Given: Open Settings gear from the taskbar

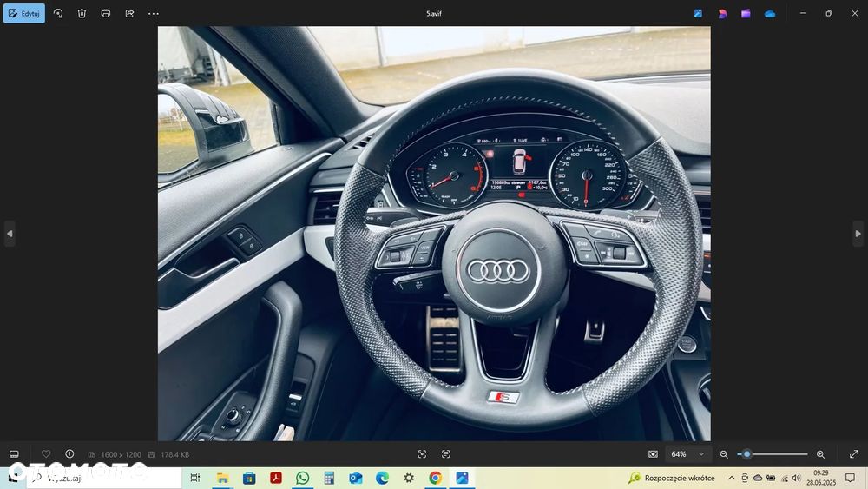Looking at the screenshot, I should pos(409,478).
